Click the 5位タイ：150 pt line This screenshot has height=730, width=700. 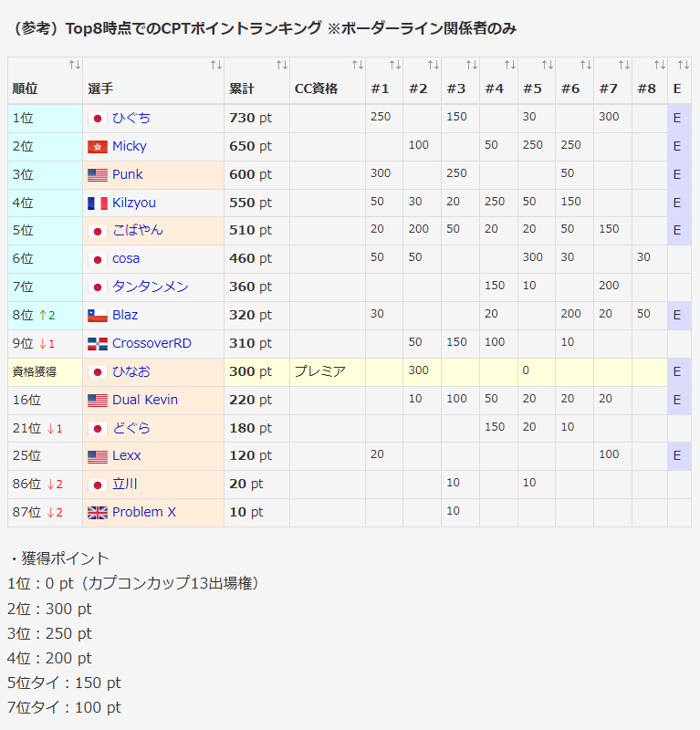coord(64,683)
